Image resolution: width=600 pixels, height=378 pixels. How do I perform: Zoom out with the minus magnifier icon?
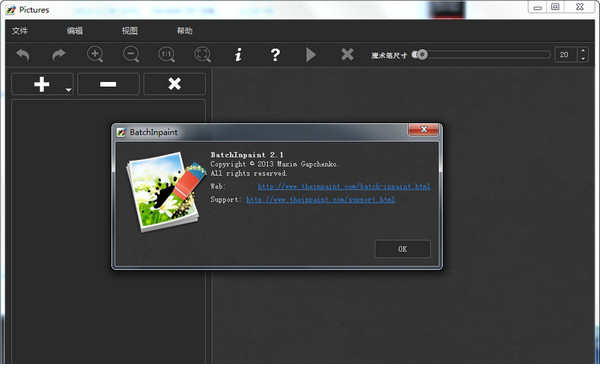(x=131, y=54)
